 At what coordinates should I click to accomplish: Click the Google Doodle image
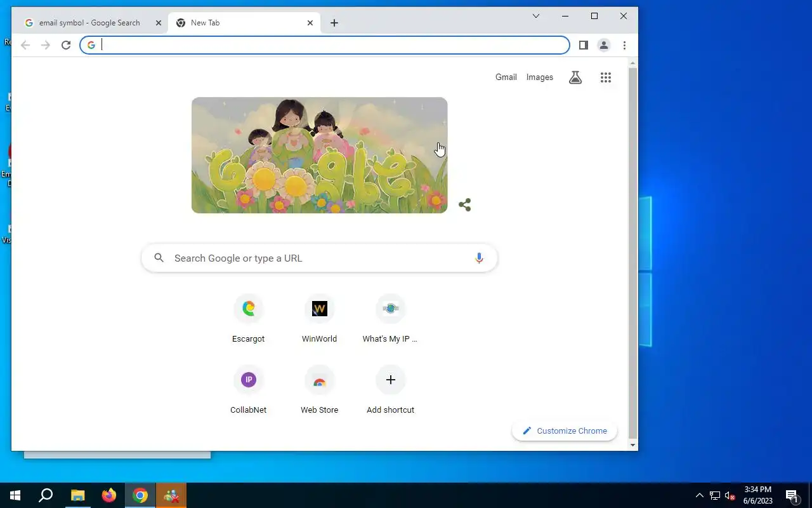pos(319,155)
